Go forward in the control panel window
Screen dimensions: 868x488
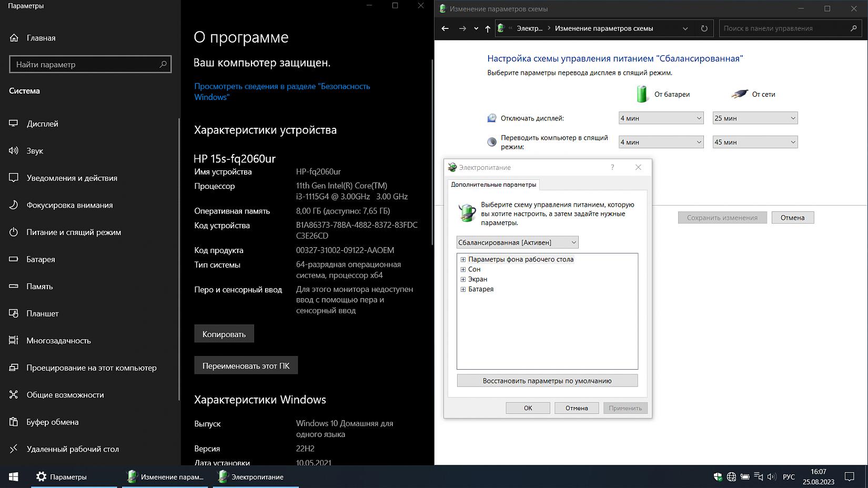click(462, 28)
